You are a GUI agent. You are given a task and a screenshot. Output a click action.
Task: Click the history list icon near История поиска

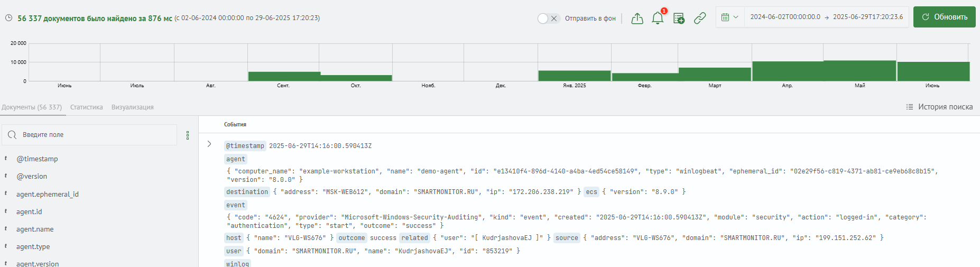(910, 107)
